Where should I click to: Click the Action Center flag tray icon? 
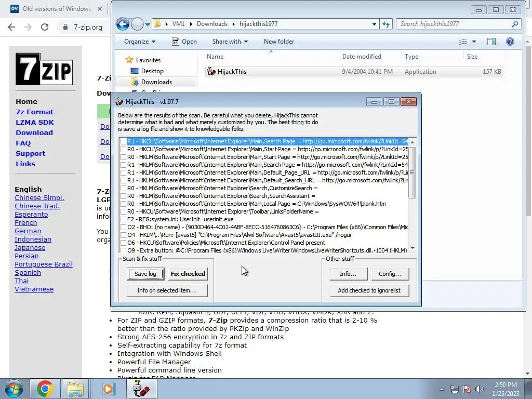click(467, 389)
